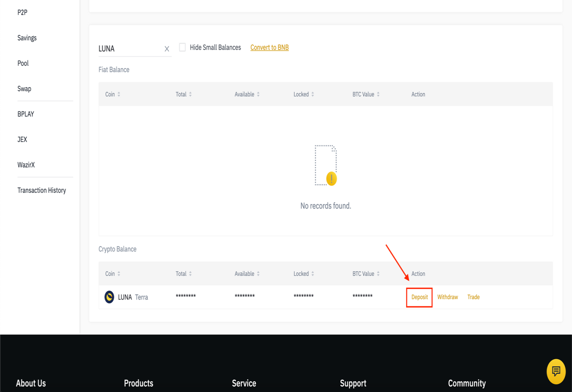Open JEX in sidebar
This screenshot has height=392, width=572.
pyautogui.click(x=22, y=140)
